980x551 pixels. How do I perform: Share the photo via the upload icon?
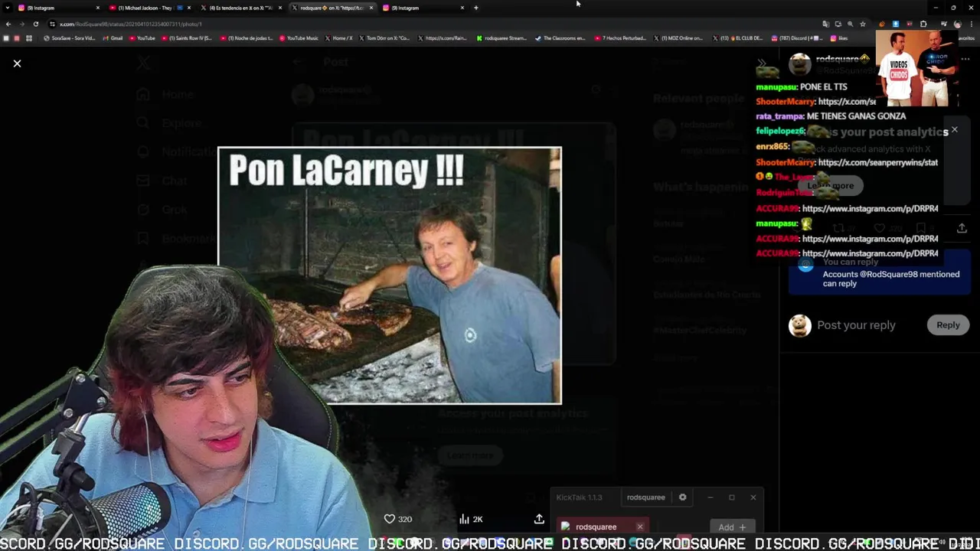coord(539,519)
